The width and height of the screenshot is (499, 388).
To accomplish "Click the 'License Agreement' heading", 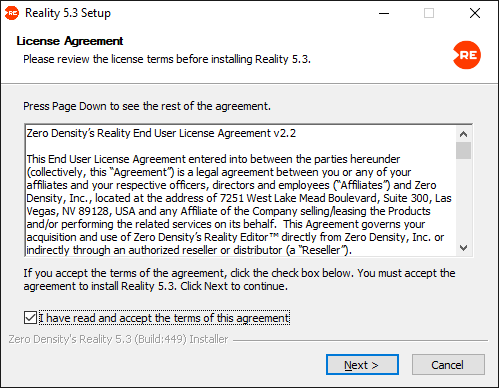I will (x=70, y=41).
